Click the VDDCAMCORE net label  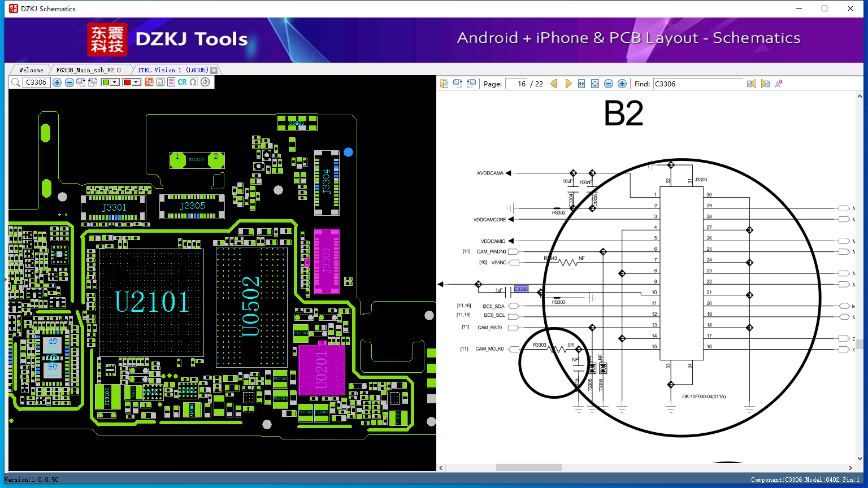(x=489, y=220)
